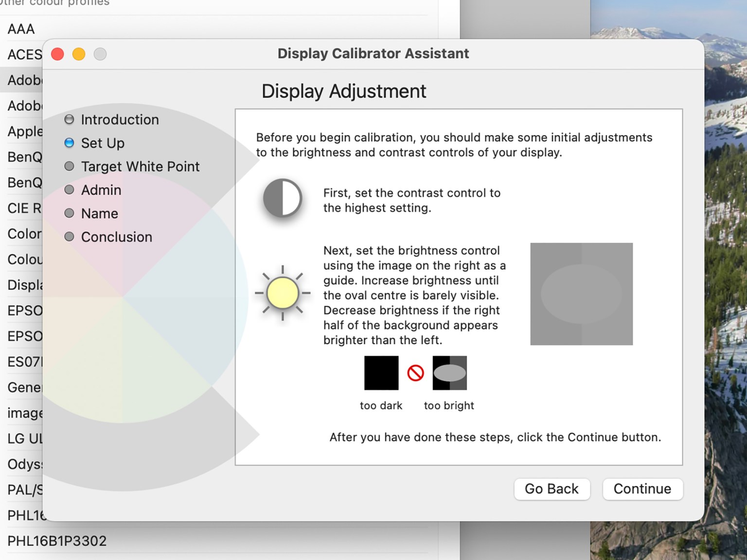This screenshot has height=560, width=747.
Task: Click the prohibition symbol between the examples
Action: (415, 372)
